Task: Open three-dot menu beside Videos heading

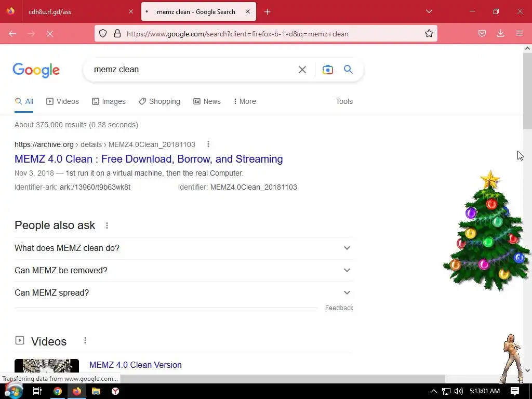Action: 85,341
